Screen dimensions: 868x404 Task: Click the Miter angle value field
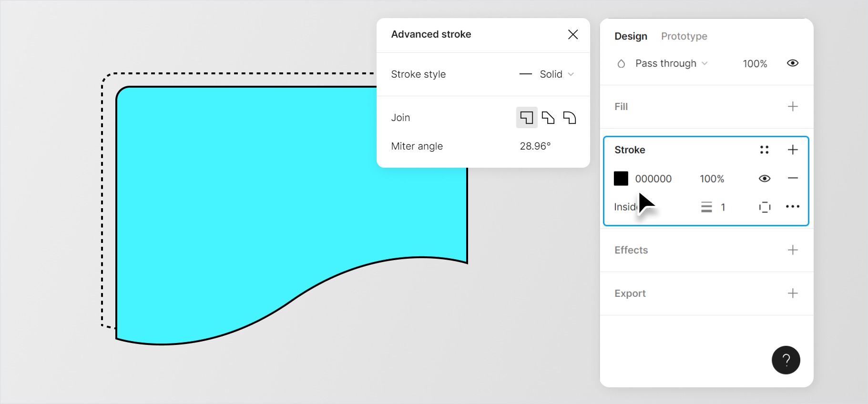(x=535, y=146)
